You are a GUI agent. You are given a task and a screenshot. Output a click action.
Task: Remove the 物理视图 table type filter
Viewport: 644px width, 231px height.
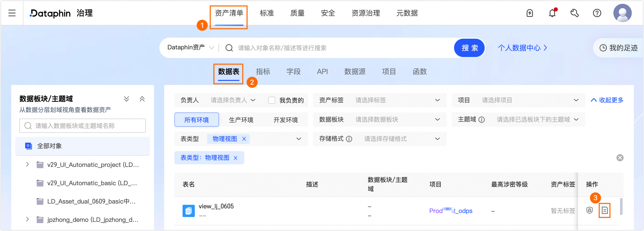[x=244, y=139]
